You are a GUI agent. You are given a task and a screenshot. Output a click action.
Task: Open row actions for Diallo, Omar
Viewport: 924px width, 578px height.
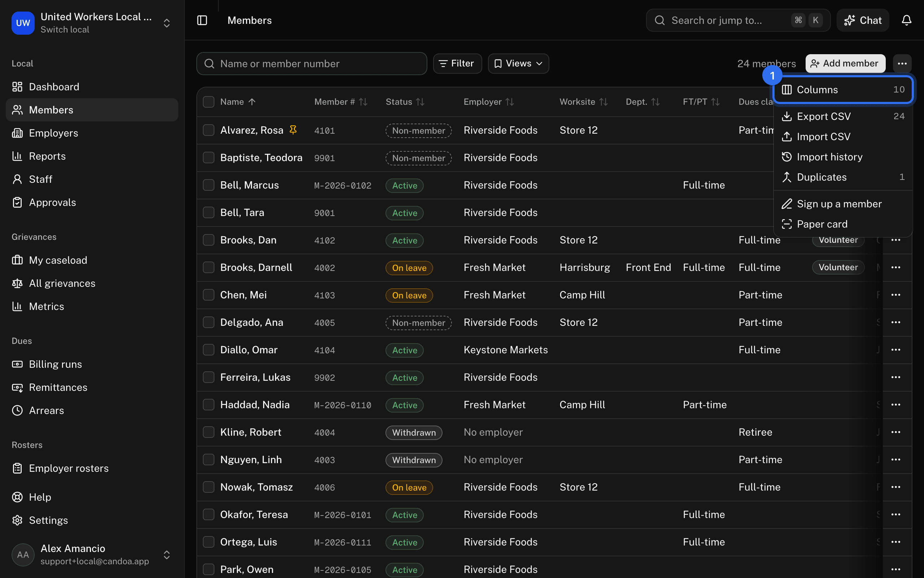(896, 350)
